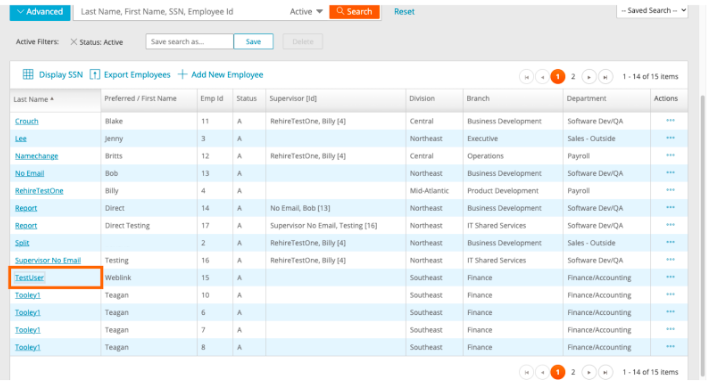Open actions menu for No Email row
This screenshot has width=714, height=384.
point(670,173)
